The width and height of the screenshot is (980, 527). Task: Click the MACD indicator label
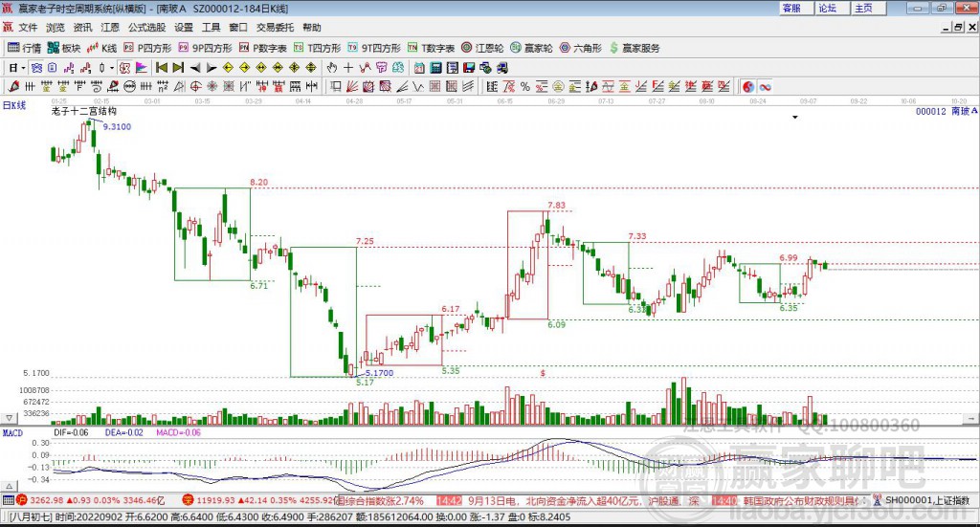[x=12, y=432]
